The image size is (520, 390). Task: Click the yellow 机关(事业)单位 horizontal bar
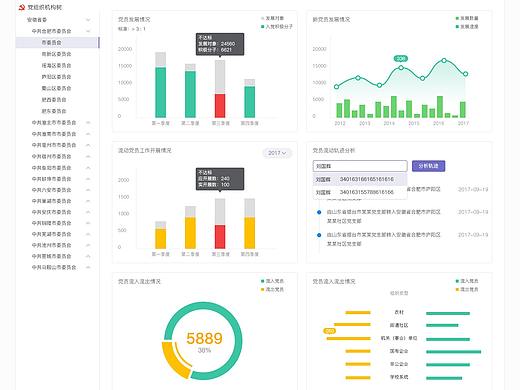pos(348,339)
